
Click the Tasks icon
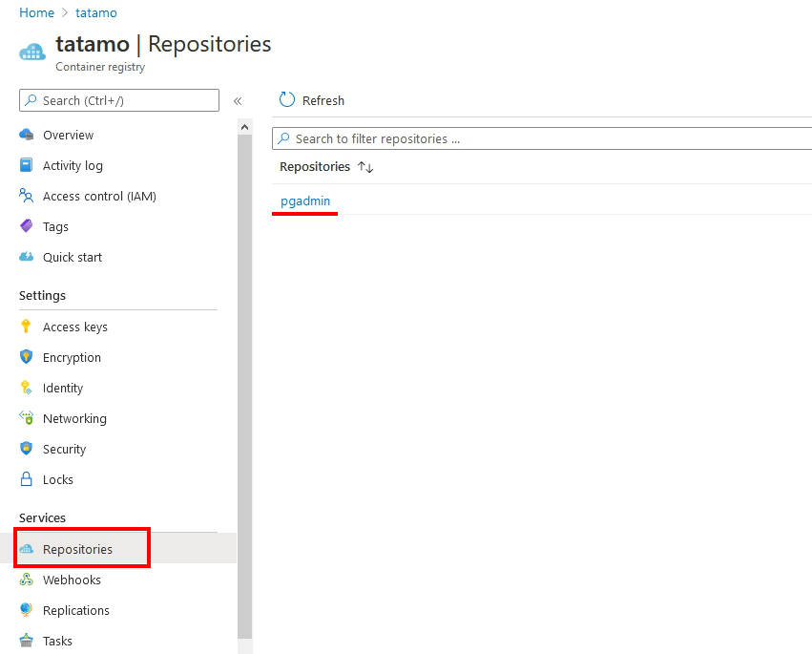point(27,641)
